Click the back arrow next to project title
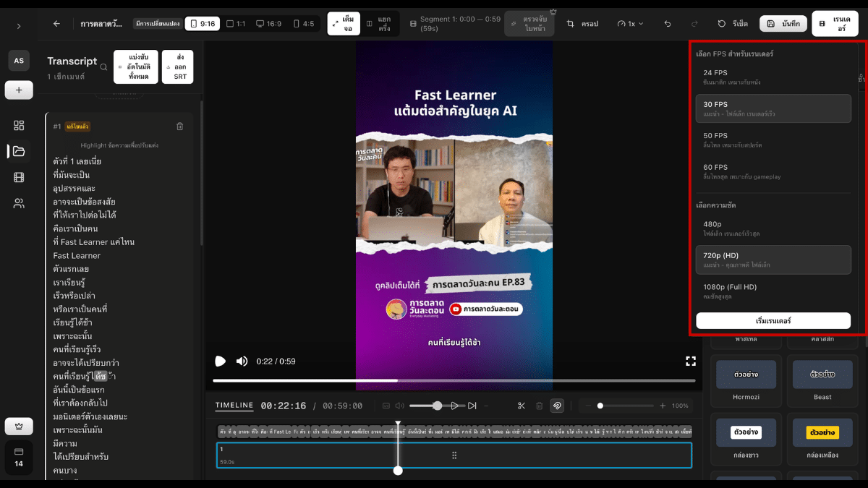The width and height of the screenshot is (868, 488). pyautogui.click(x=56, y=24)
